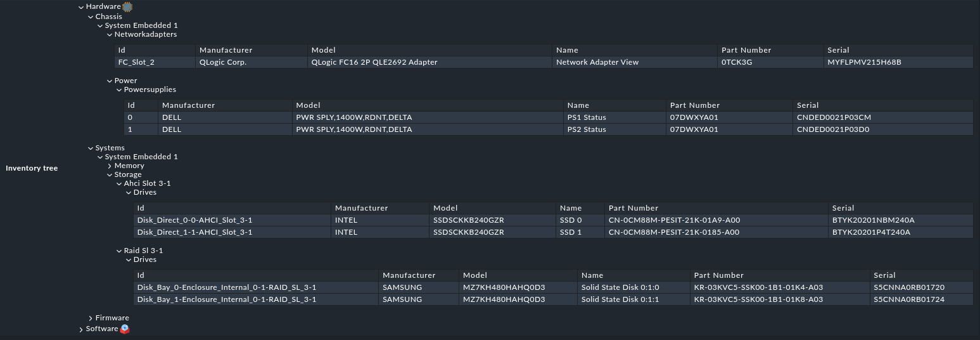The height and width of the screenshot is (340, 980).
Task: Click the Inventory tree label
Action: tap(32, 168)
